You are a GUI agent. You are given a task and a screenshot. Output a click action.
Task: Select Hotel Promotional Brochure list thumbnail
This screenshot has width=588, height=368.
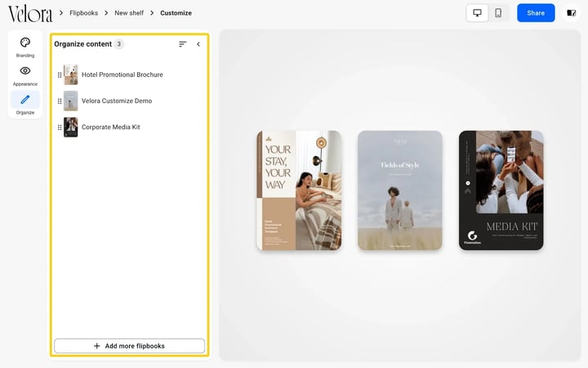pos(70,74)
